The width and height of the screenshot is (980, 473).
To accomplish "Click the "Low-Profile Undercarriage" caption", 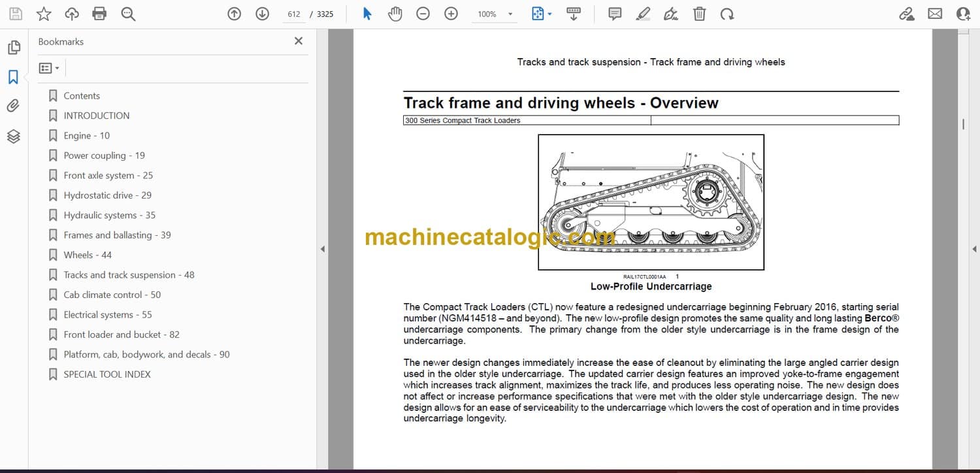I will 651,286.
